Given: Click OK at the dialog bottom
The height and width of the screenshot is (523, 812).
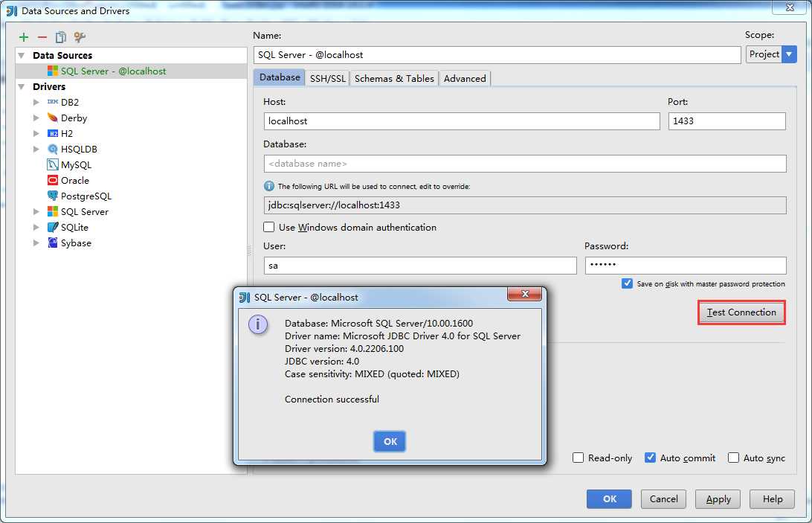Looking at the screenshot, I should point(609,498).
